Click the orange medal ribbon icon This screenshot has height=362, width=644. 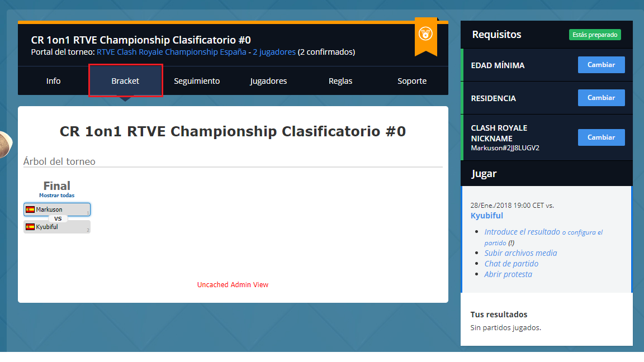click(426, 36)
